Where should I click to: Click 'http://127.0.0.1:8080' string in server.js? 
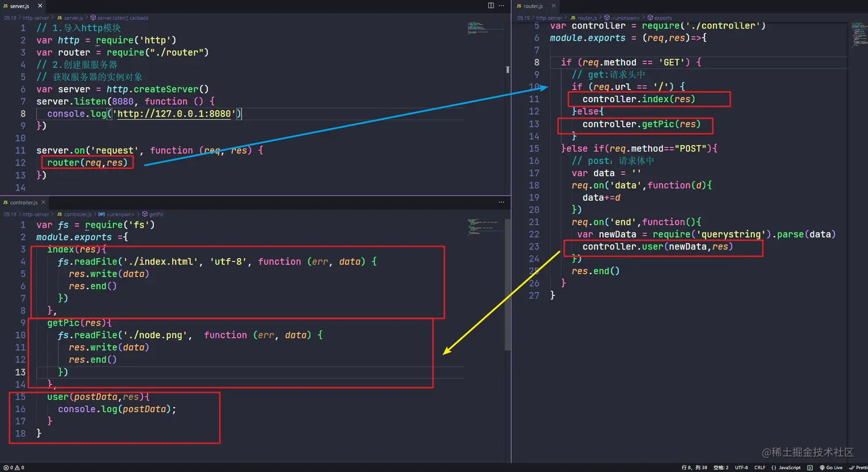(x=174, y=114)
